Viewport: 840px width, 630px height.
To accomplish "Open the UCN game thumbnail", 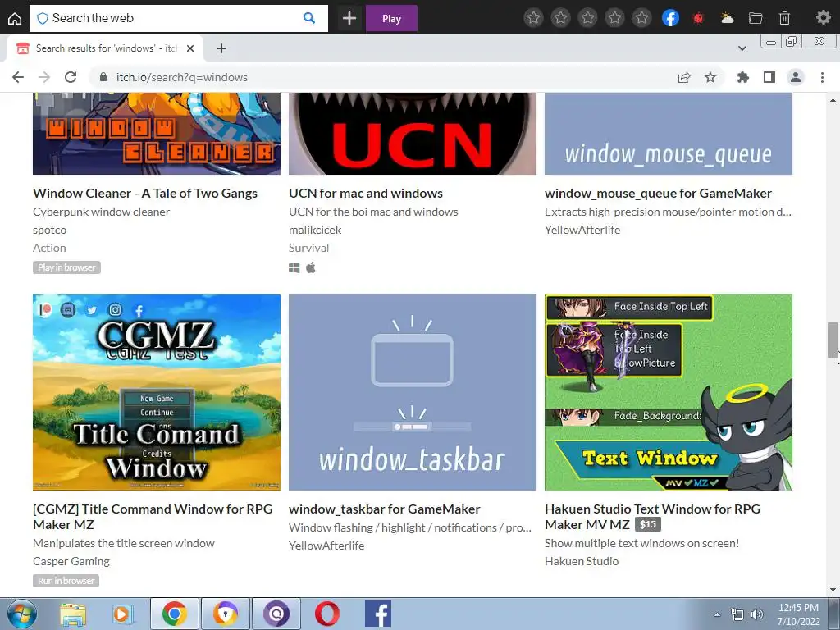I will (x=413, y=134).
